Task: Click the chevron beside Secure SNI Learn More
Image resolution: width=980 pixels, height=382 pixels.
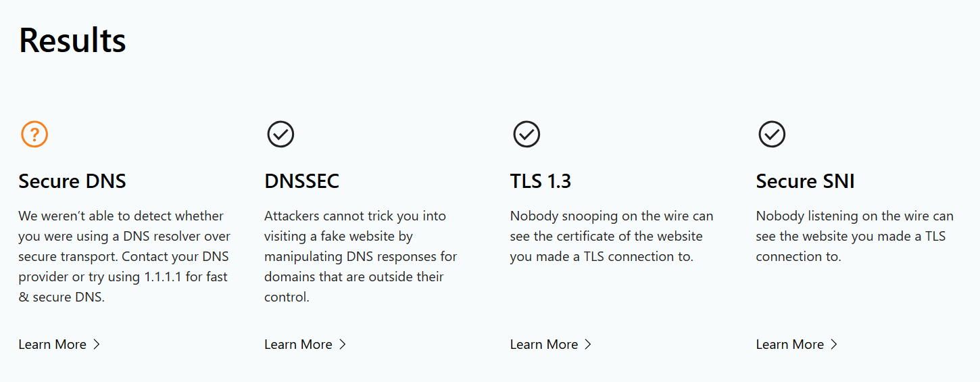Action: coord(834,344)
